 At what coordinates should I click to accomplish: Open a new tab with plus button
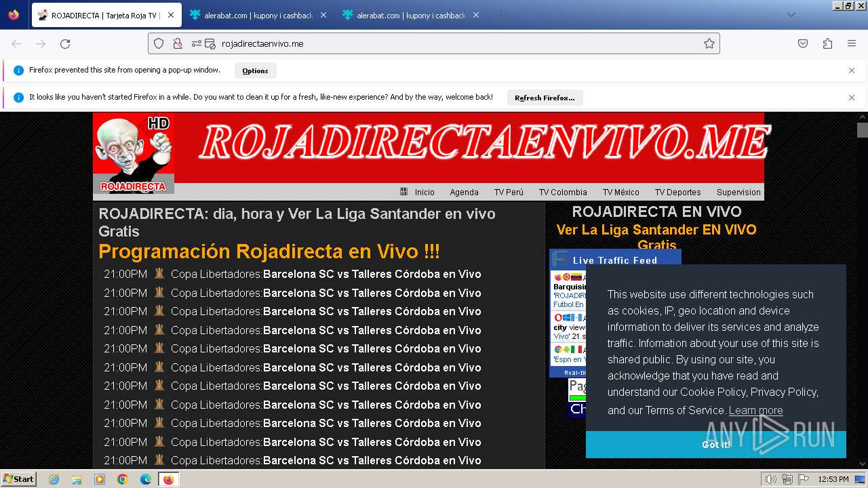501,15
